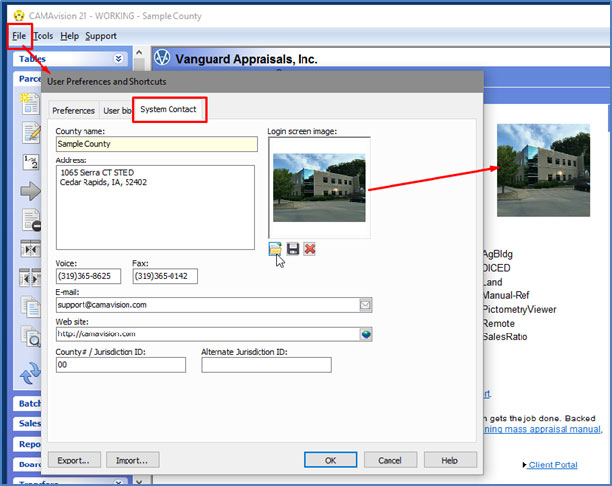The height and width of the screenshot is (486, 612).
Task: Delete the login screen image with the red X
Action: pos(310,249)
